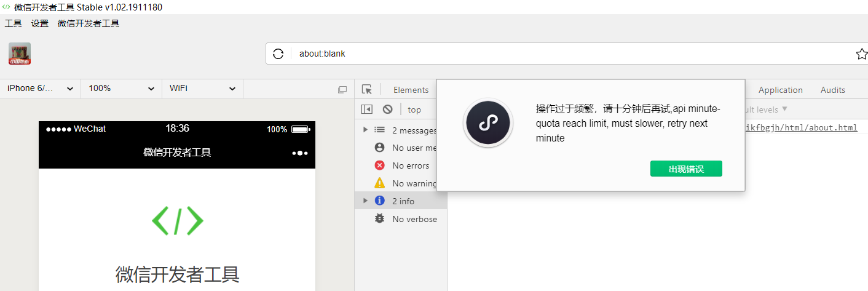Expand the 2 messages group
The width and height of the screenshot is (868, 291).
click(x=365, y=130)
